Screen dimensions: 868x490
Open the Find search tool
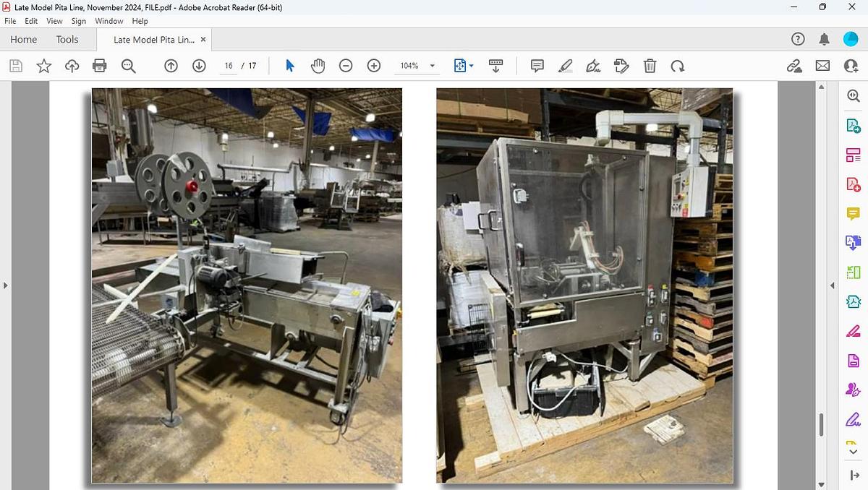click(x=127, y=65)
